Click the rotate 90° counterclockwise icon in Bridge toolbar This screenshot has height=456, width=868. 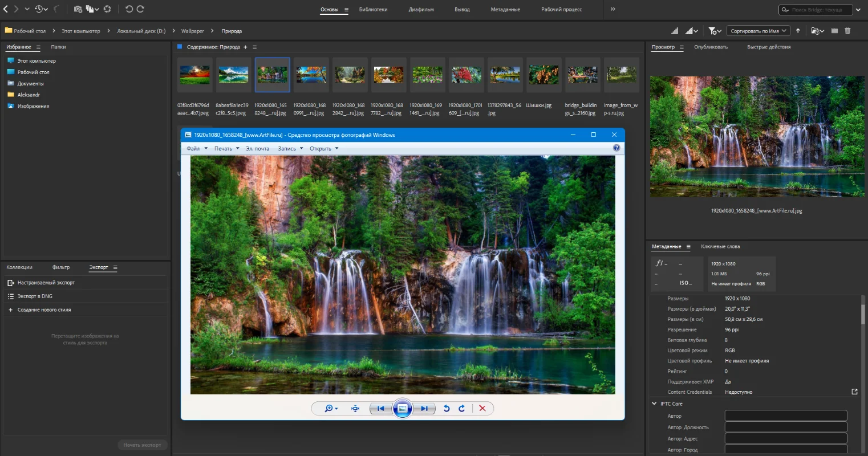click(129, 9)
